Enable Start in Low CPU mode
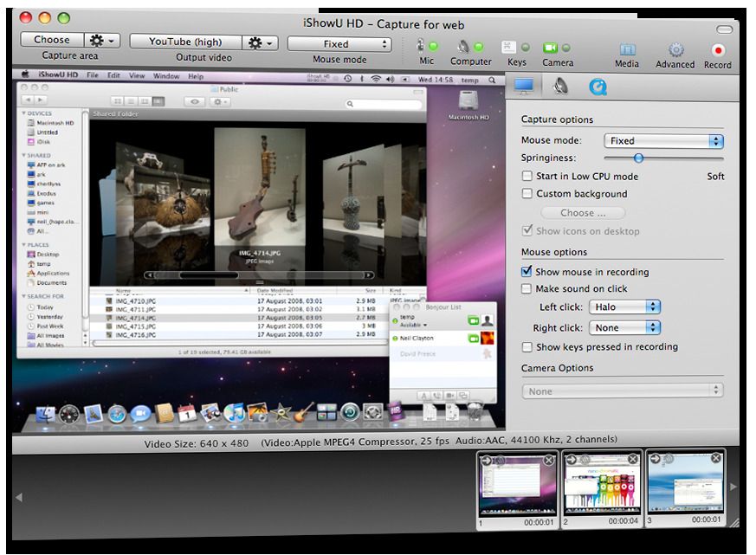Viewport: 756px width, 555px height. point(527,177)
